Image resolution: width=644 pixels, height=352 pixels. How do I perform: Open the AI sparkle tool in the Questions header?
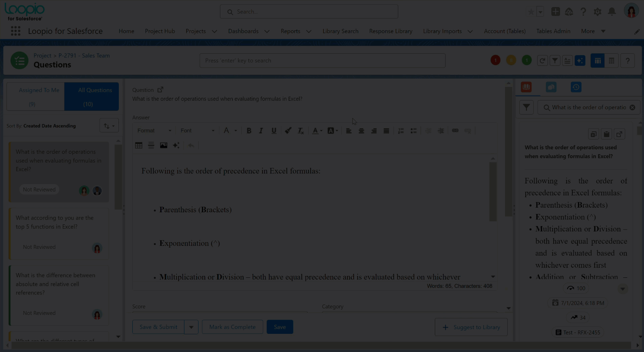[580, 61]
